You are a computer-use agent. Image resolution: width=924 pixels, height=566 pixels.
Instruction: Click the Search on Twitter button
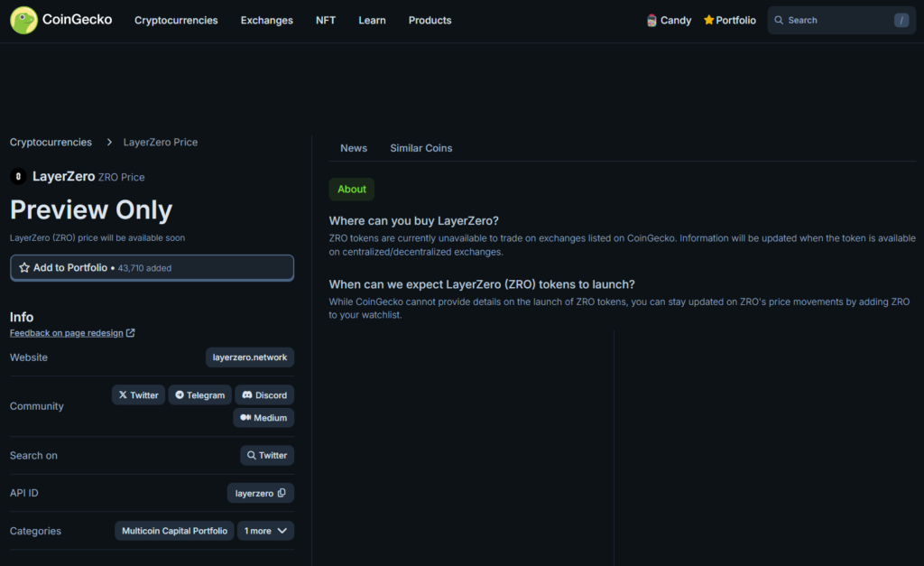point(267,455)
